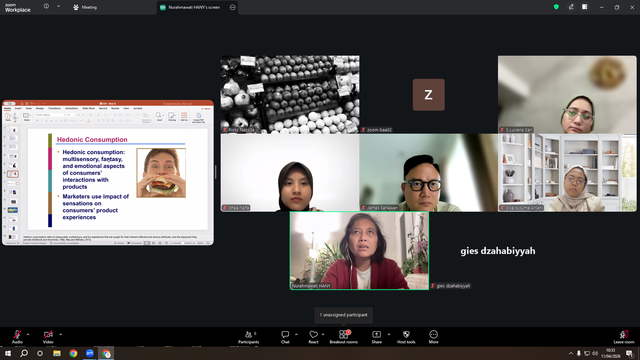Viewport: 640px width, 360px height.
Task: Open audio options arrow next to Audio
Action: pos(28,334)
